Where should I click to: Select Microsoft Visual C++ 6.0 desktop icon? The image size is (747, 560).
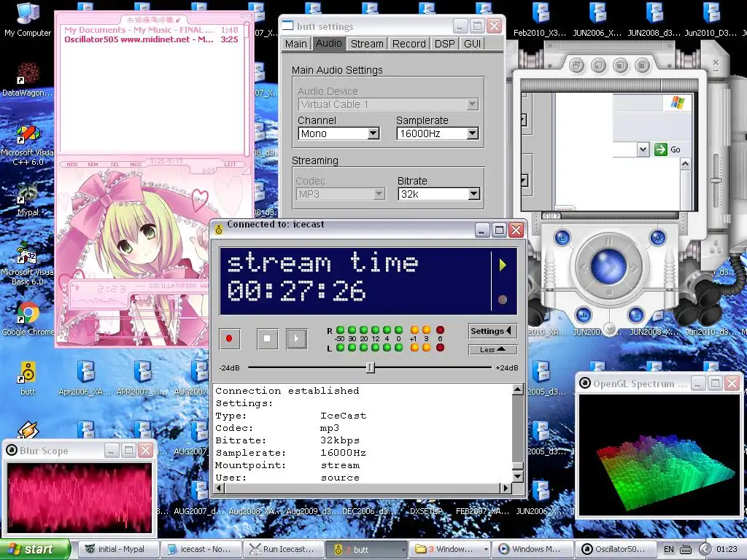[x=28, y=145]
